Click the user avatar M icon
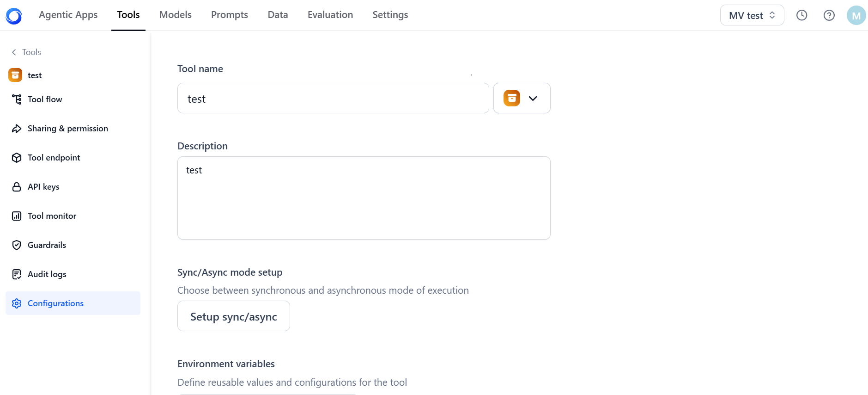The image size is (868, 395). (856, 15)
